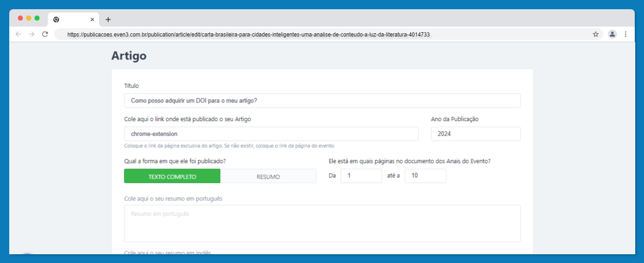Viewport: 644px width, 263px height.
Task: Click the 'Cole aqui o seu resumo em português' label
Action: tap(173, 199)
